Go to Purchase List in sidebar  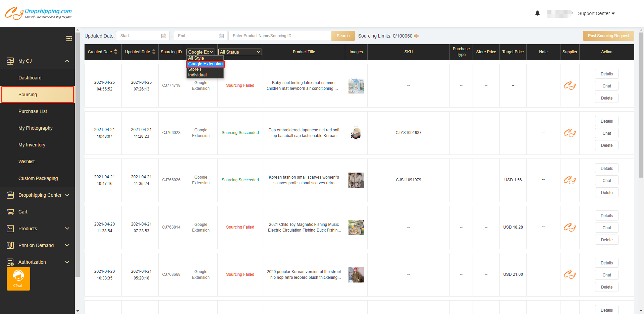pos(33,111)
